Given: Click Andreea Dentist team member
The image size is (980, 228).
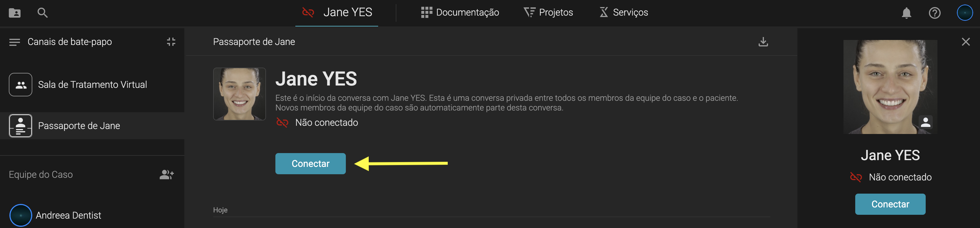Looking at the screenshot, I should [x=68, y=215].
